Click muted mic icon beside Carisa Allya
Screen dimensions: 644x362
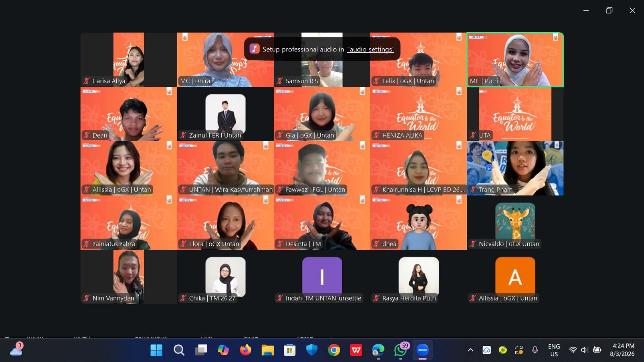[x=86, y=81]
